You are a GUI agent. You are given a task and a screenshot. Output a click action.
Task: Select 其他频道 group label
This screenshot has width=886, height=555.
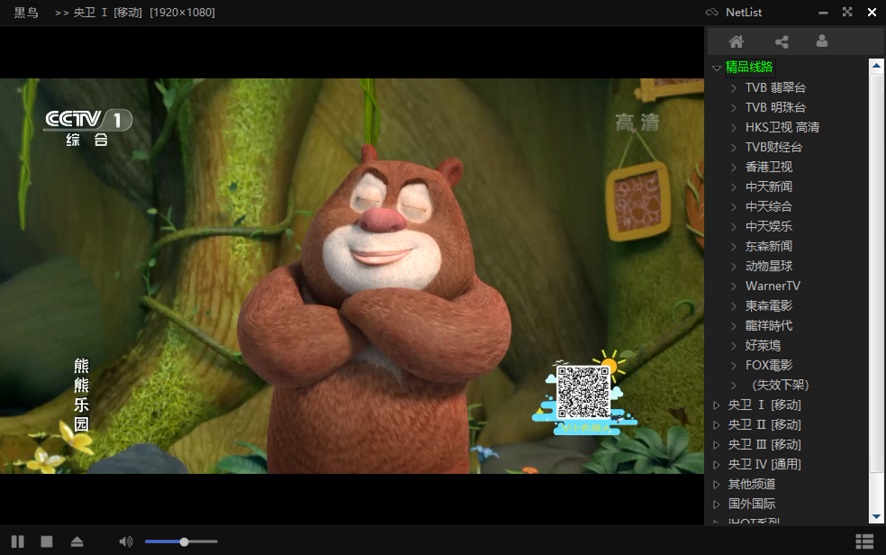point(752,484)
